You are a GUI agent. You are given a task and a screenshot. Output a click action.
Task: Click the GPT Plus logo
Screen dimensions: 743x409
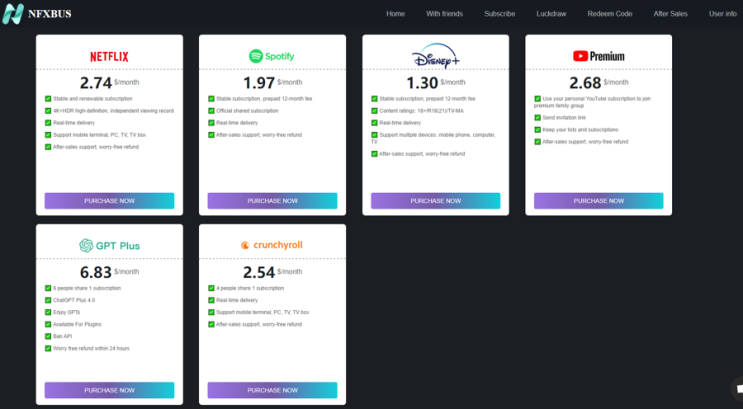click(109, 245)
